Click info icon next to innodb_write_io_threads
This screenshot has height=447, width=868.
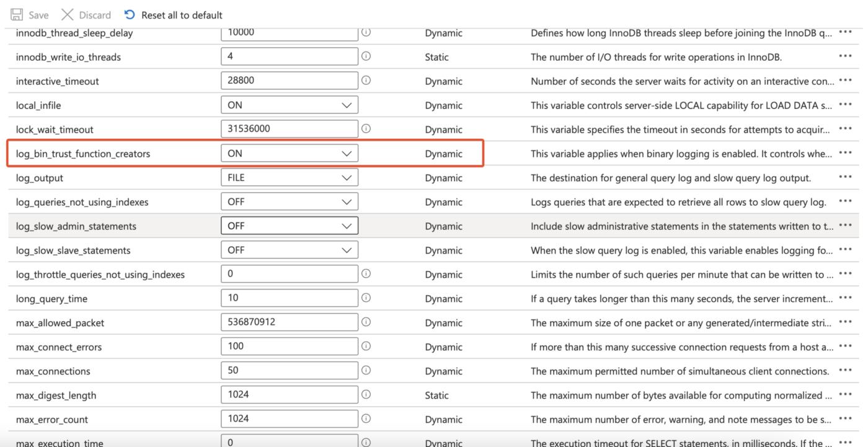pos(366,56)
